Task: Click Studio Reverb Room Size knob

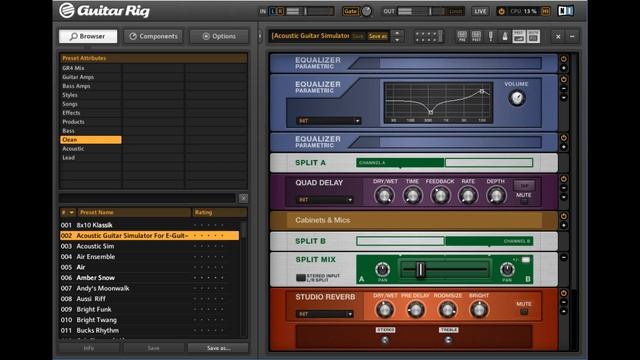Action: (447, 310)
